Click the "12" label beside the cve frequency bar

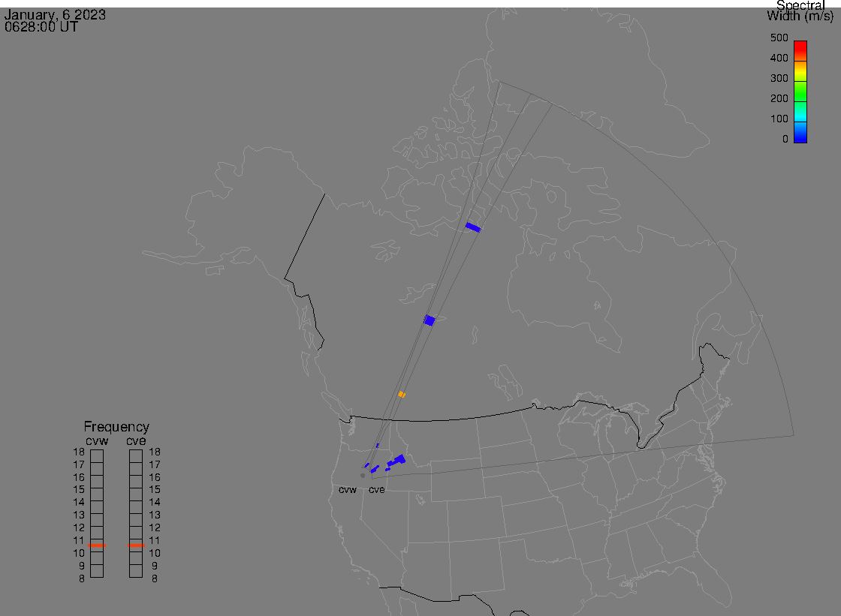click(x=155, y=527)
